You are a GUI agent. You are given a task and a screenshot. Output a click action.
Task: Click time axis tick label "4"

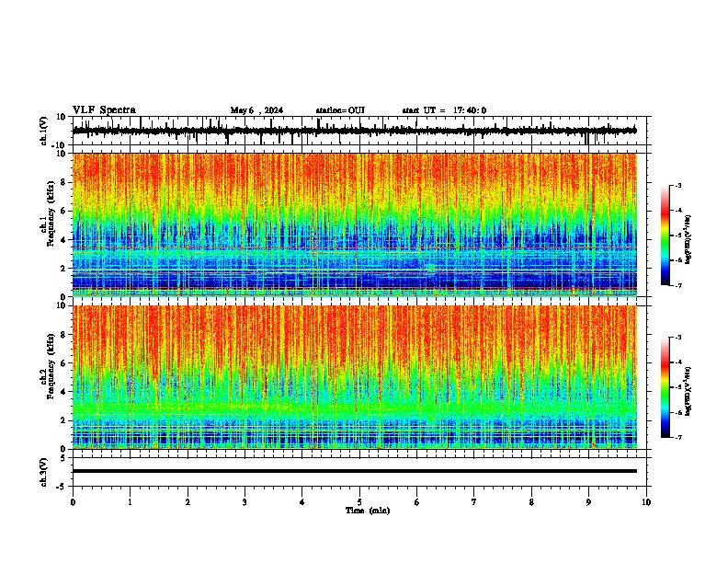(x=302, y=502)
